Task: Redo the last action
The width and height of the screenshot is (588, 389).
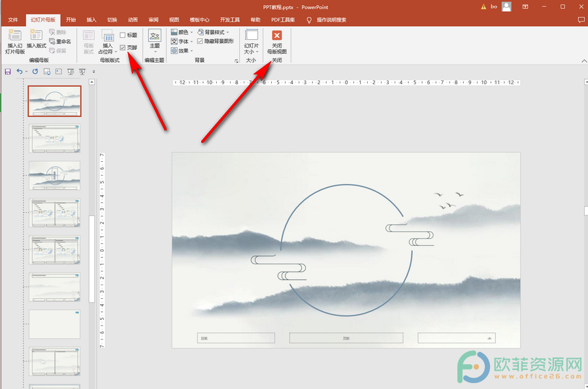Action: pos(35,71)
